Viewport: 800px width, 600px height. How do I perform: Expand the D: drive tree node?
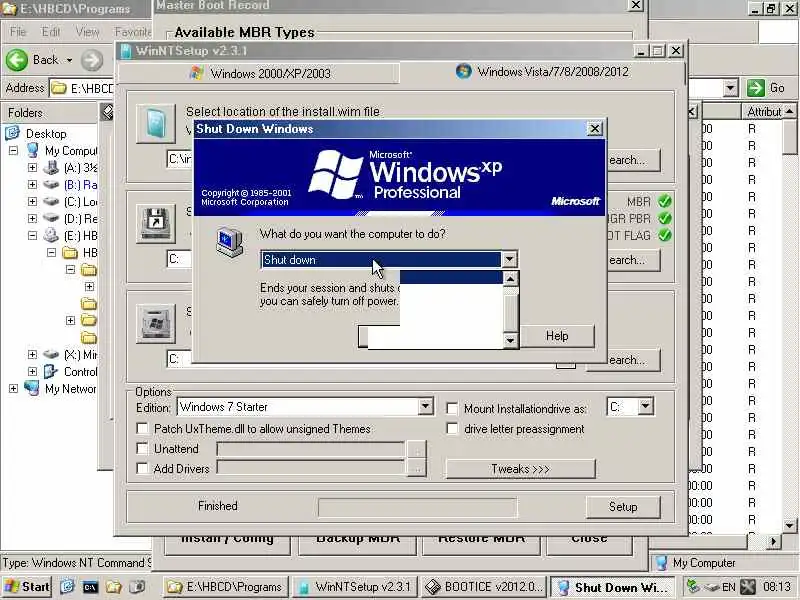pos(32,218)
